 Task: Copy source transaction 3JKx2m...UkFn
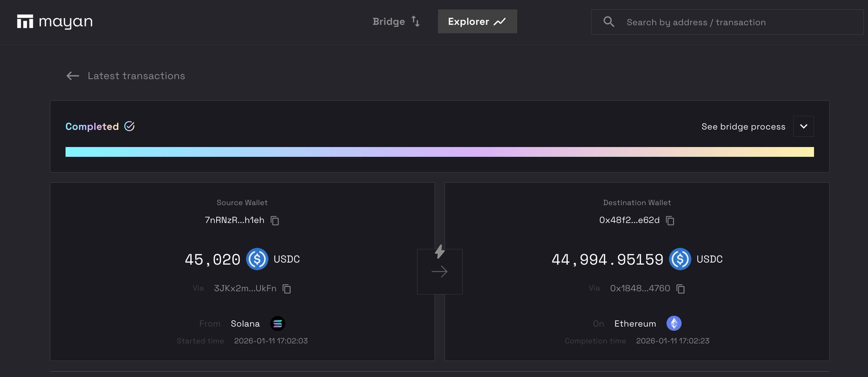pyautogui.click(x=287, y=289)
